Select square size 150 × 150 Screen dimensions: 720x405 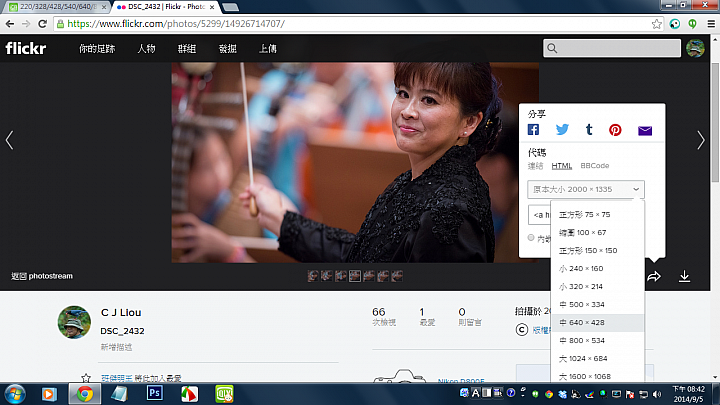[x=597, y=250]
